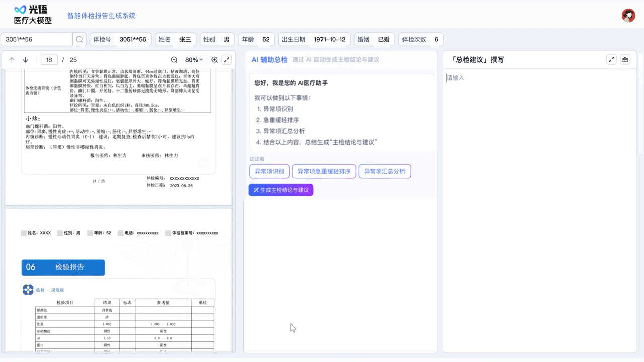Click the 06 检验报告 section header
This screenshot has width=644, height=362.
click(63, 267)
